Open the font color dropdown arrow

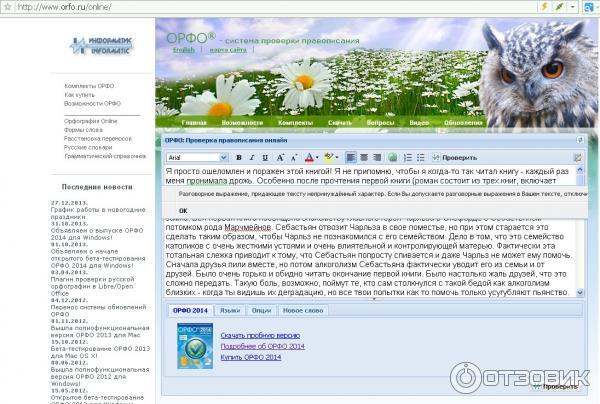click(x=317, y=157)
